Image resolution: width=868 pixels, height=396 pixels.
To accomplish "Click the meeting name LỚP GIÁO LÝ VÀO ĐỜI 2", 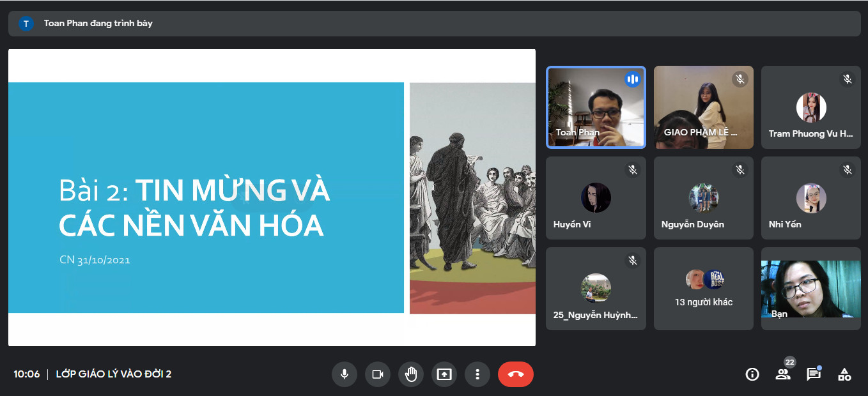I will (114, 374).
